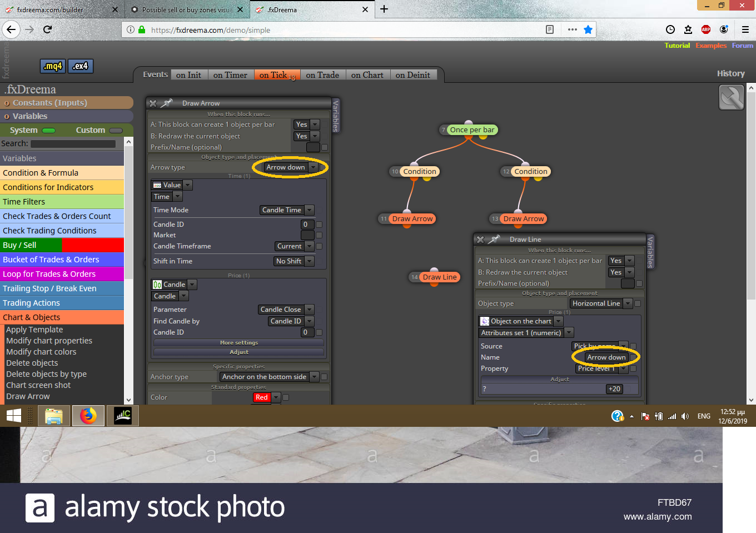Switch to on Timer events tab
The image size is (756, 533).
[x=231, y=75]
